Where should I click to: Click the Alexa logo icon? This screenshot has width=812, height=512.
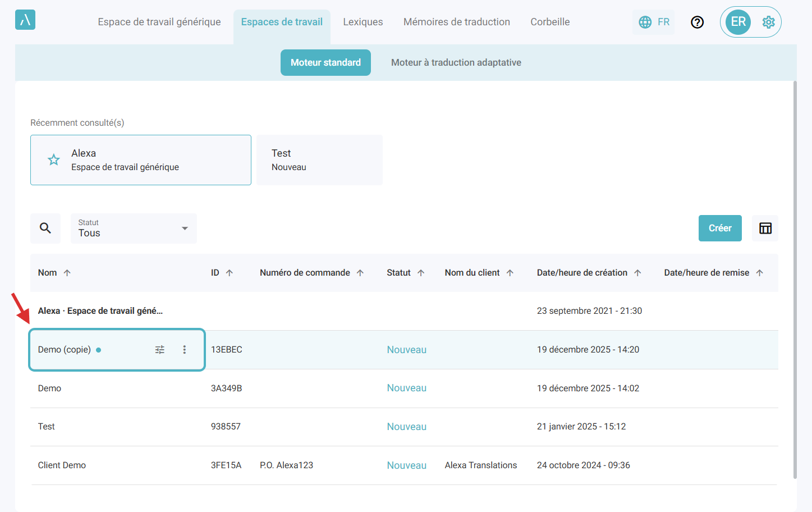coord(25,20)
